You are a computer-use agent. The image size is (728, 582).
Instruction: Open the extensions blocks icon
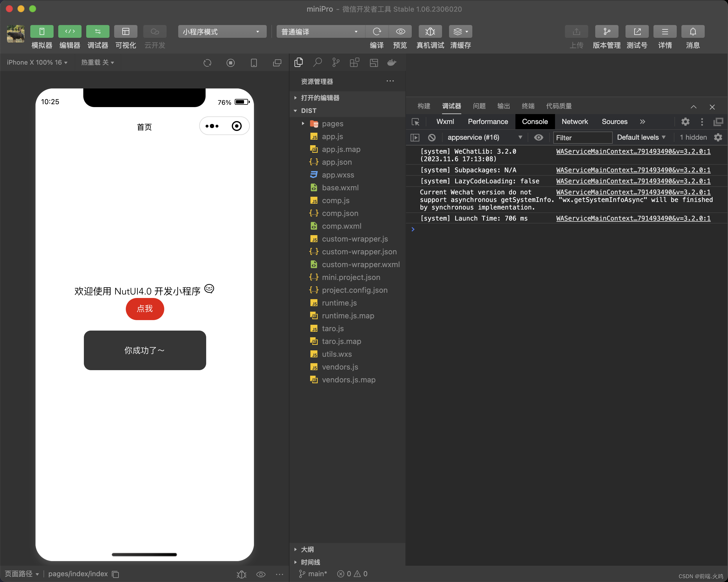pyautogui.click(x=355, y=62)
